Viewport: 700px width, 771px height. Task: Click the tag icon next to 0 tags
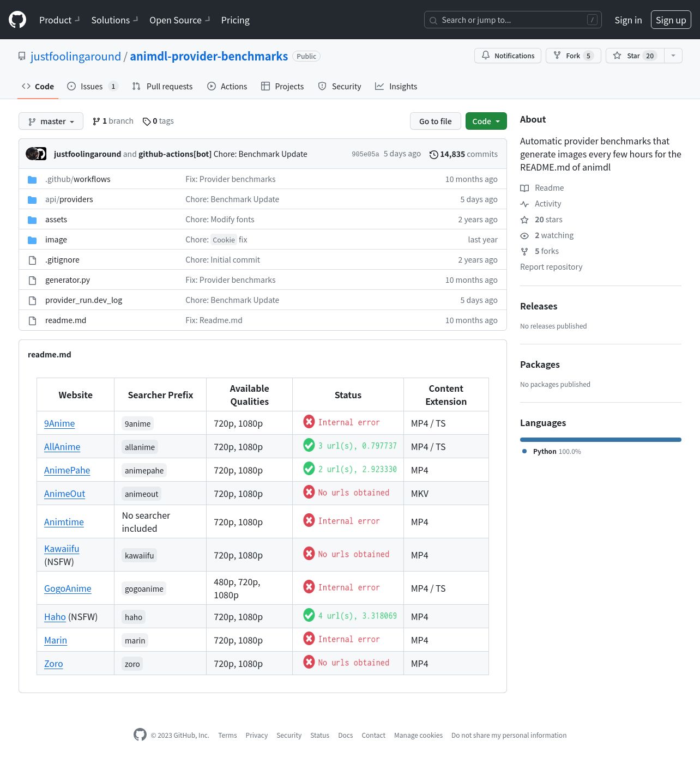[147, 122]
